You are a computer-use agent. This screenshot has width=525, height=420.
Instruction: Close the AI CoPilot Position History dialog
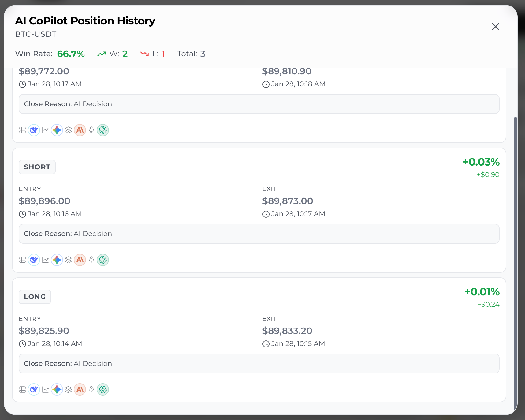click(495, 27)
